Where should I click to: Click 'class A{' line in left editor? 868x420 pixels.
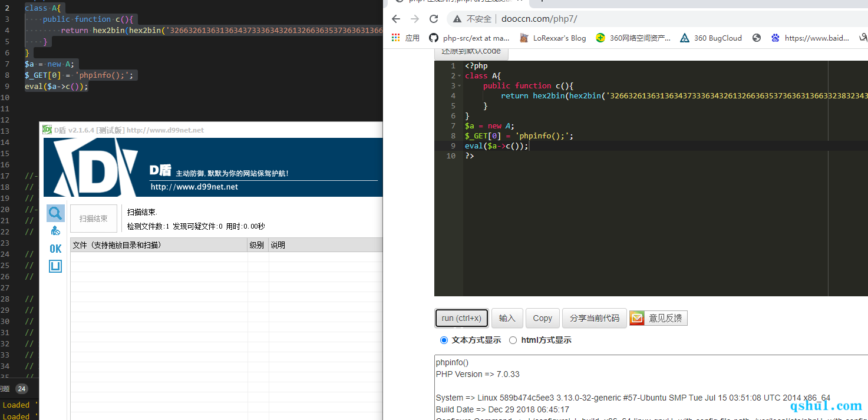tap(42, 8)
